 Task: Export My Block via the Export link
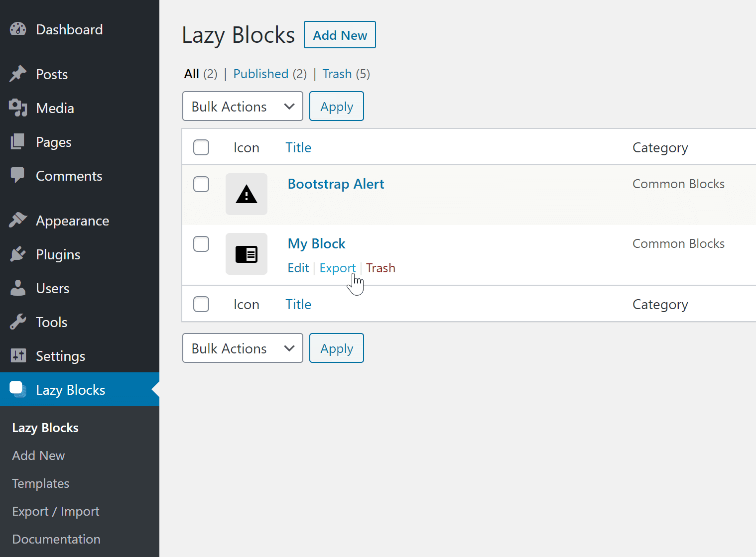pyautogui.click(x=338, y=268)
